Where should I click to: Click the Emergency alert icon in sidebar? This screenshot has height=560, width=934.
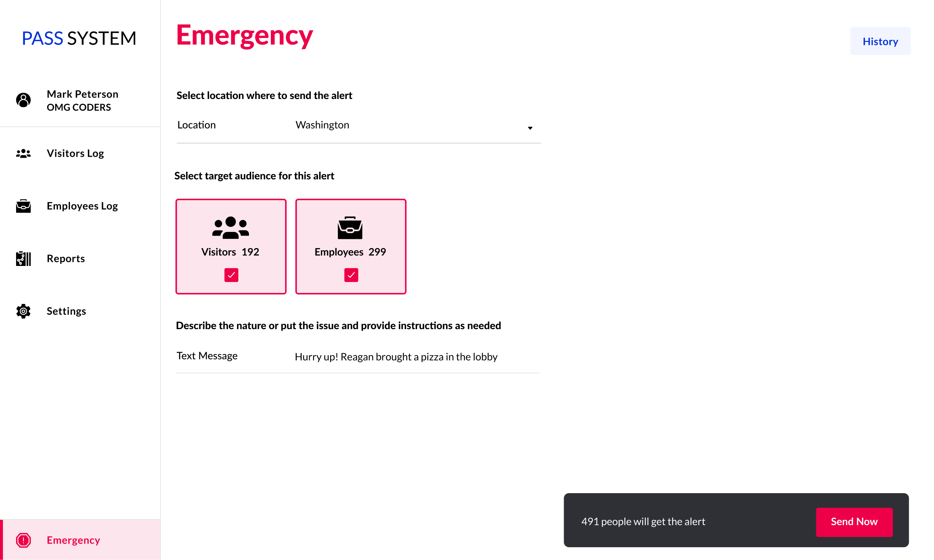click(x=23, y=540)
